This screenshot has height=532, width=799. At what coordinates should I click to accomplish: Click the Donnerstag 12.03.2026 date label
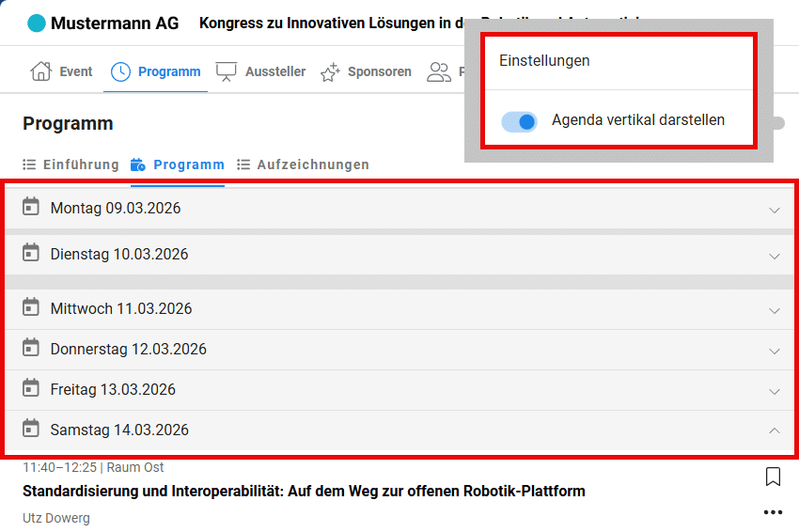(128, 349)
